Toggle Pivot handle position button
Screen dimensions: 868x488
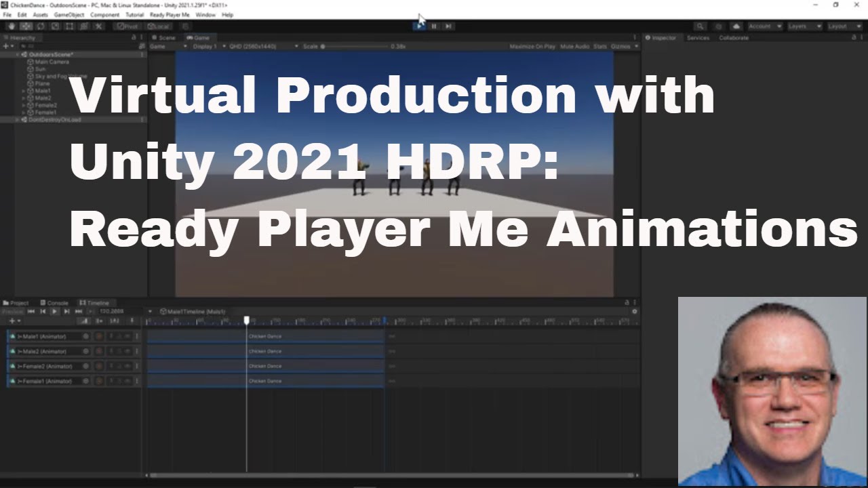click(127, 26)
